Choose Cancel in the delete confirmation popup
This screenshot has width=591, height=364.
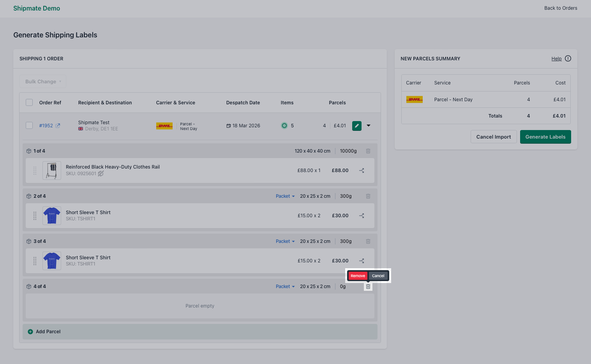[378, 276]
